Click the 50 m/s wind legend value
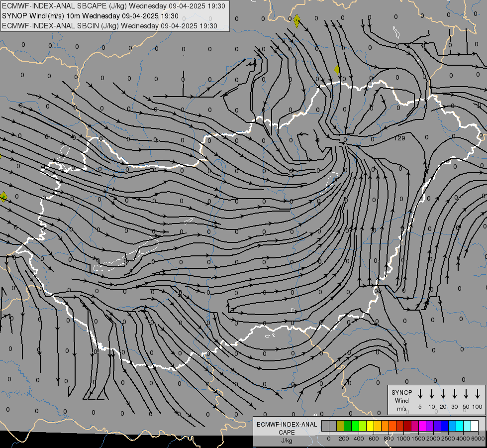487x448 pixels. click(x=466, y=407)
